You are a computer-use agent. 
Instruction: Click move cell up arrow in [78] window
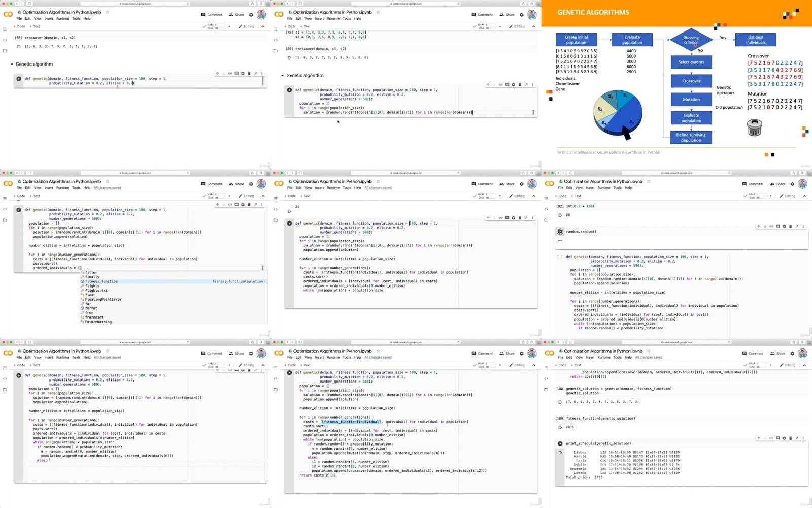click(x=488, y=85)
